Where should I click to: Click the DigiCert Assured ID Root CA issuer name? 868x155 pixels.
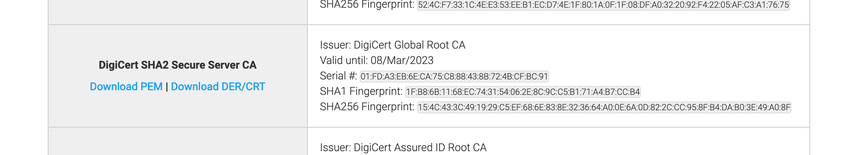click(x=420, y=148)
